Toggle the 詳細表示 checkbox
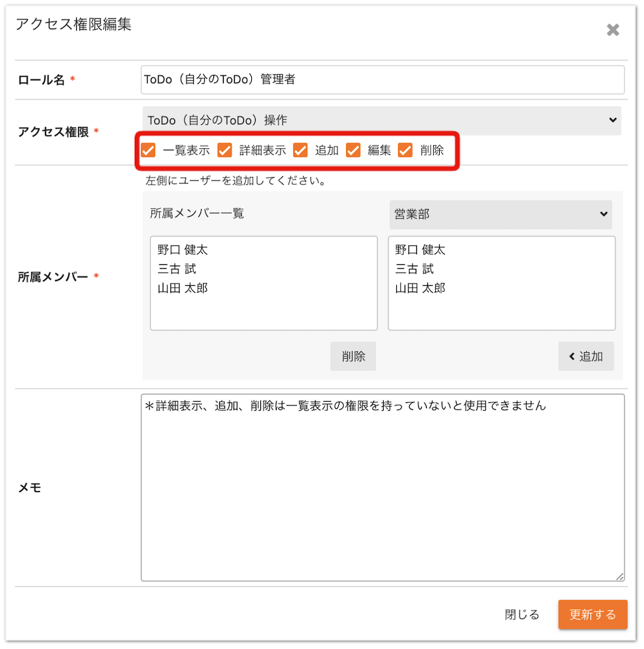Viewport: 644px width, 649px height. click(224, 150)
